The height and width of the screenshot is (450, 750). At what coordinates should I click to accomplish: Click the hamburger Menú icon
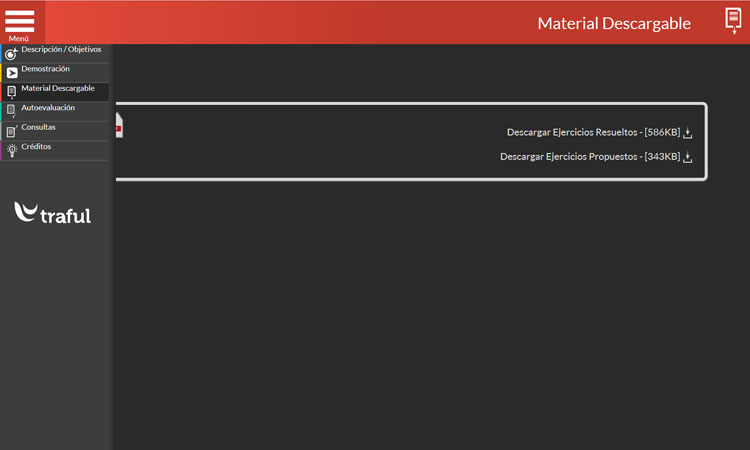(20, 21)
